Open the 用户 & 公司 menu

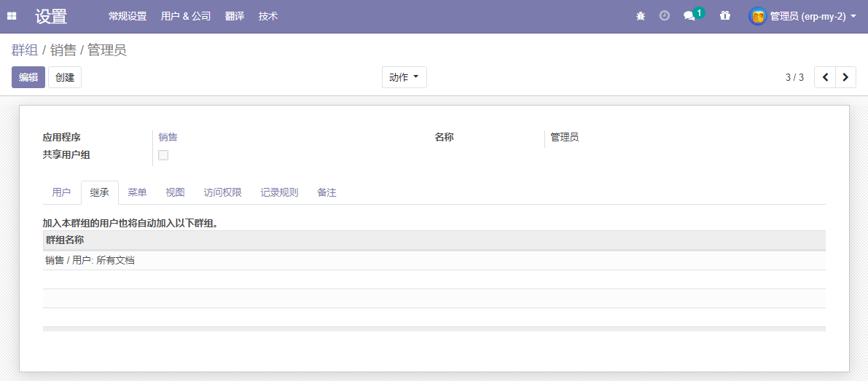pyautogui.click(x=186, y=17)
